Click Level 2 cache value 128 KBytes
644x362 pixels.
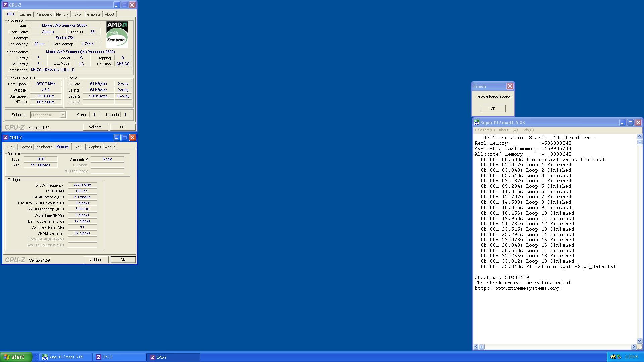point(98,96)
